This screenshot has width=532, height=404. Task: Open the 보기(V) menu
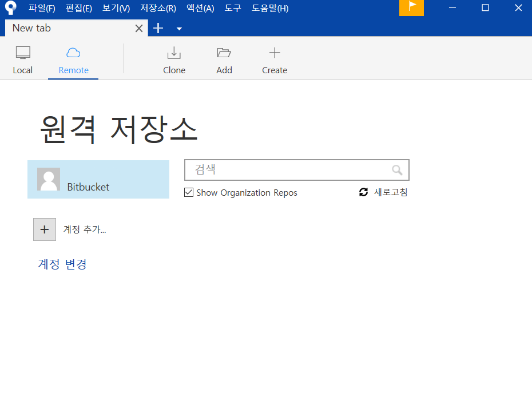coord(116,8)
